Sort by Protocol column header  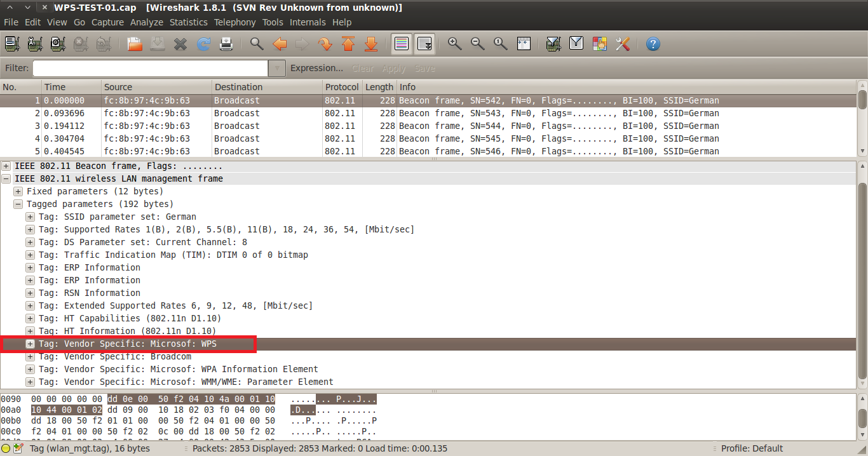(342, 87)
